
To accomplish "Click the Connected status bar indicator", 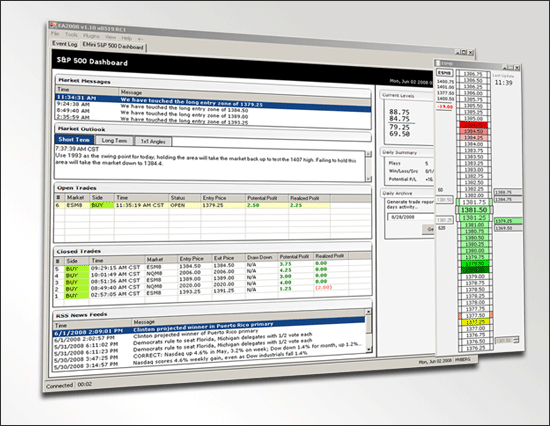I will click(59, 385).
